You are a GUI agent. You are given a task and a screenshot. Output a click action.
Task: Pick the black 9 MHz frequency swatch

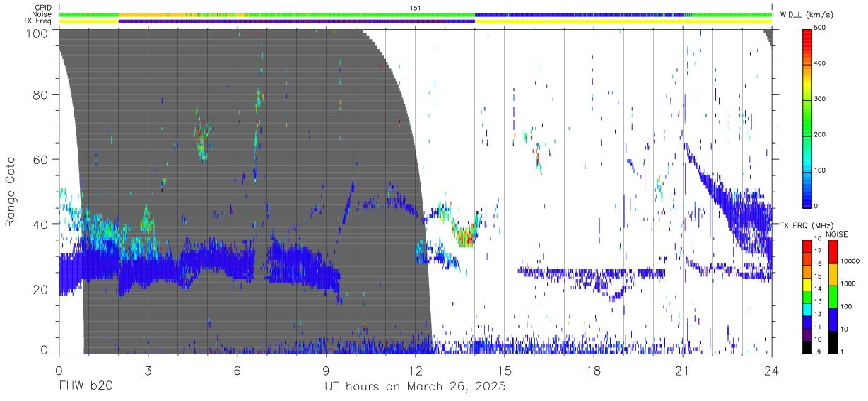tap(807, 348)
